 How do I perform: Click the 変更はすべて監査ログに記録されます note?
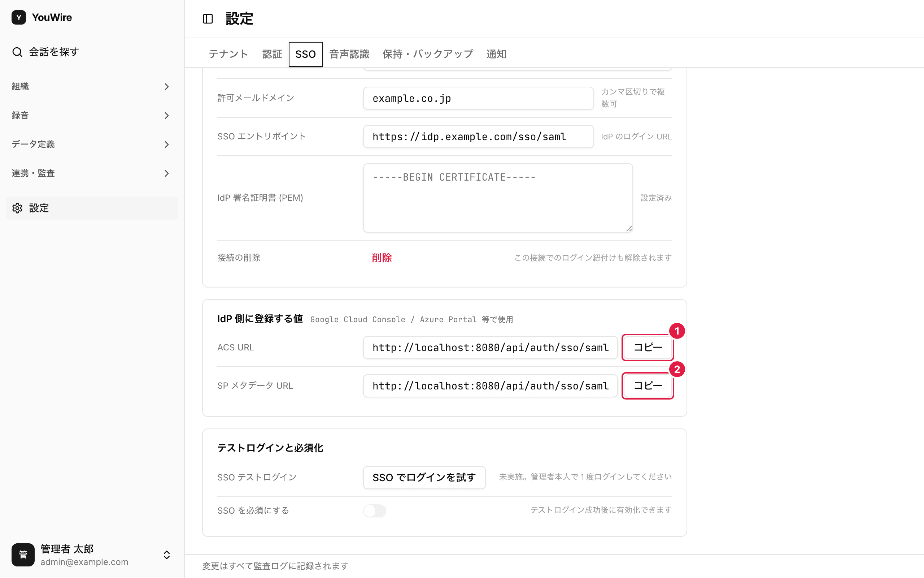pos(275,566)
